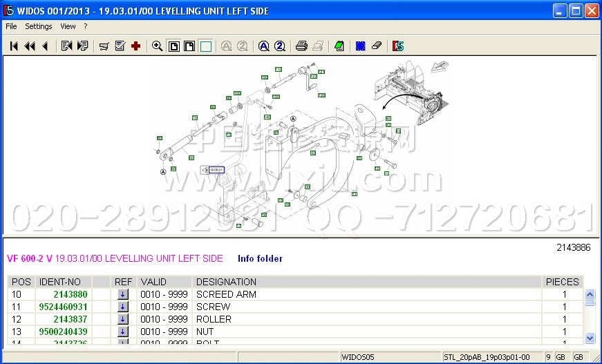The width and height of the screenshot is (602, 364).
Task: Click the single previous-page arrow
Action: pos(45,46)
